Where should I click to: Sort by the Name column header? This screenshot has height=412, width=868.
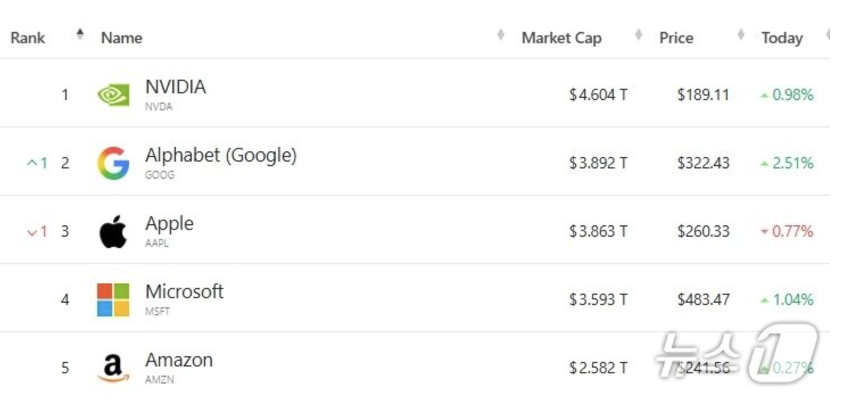pyautogui.click(x=122, y=38)
